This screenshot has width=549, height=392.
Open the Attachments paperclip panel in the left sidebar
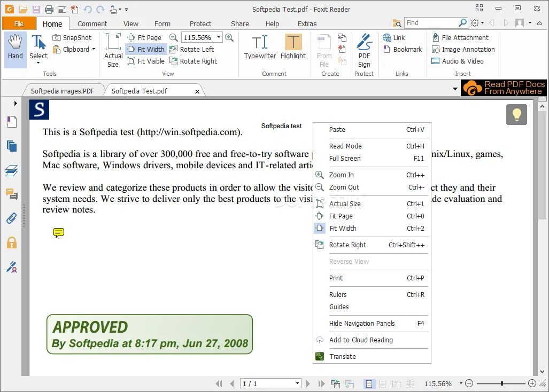point(12,218)
